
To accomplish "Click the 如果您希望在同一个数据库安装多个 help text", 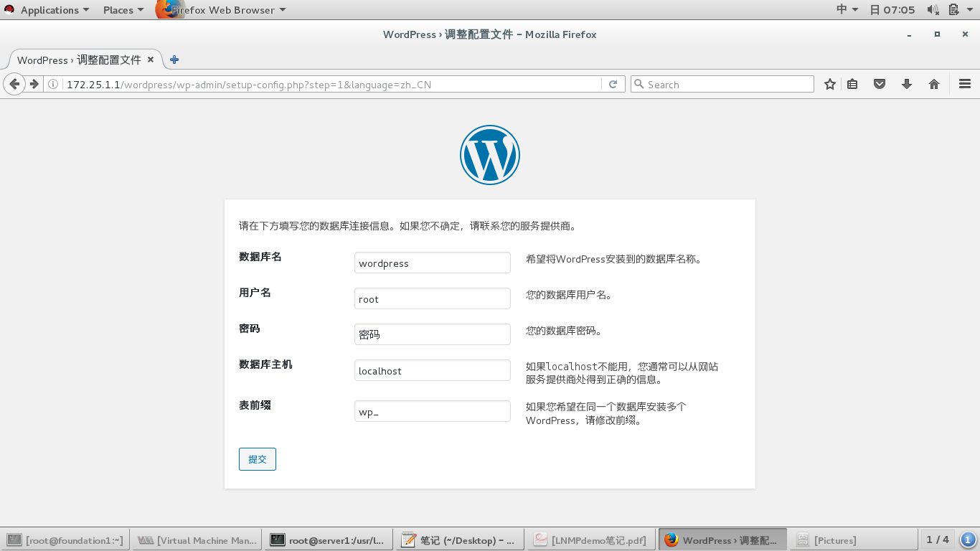I will pos(606,413).
